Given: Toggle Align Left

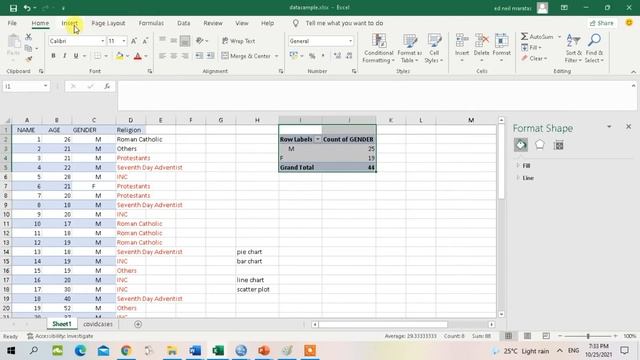Looking at the screenshot, I should (x=162, y=56).
